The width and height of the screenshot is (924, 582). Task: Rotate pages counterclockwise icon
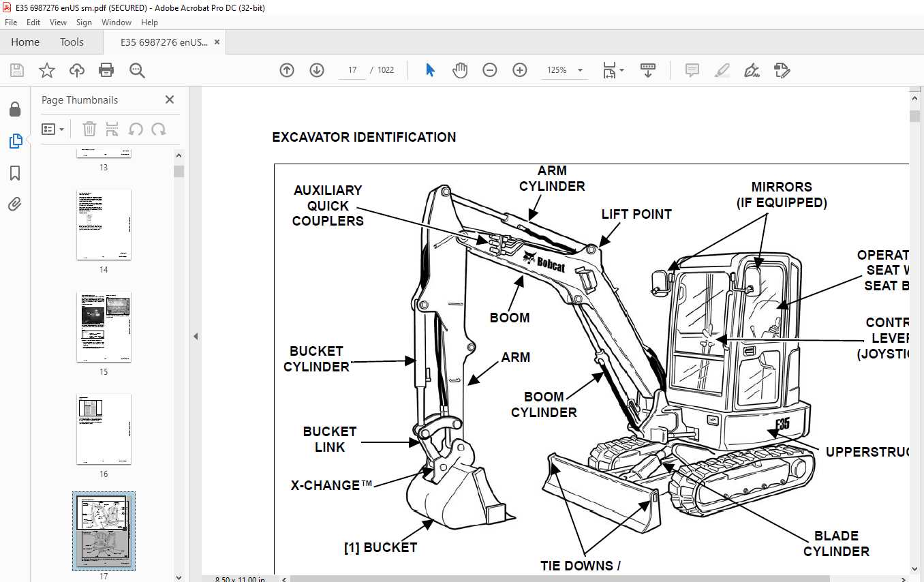[x=136, y=129]
